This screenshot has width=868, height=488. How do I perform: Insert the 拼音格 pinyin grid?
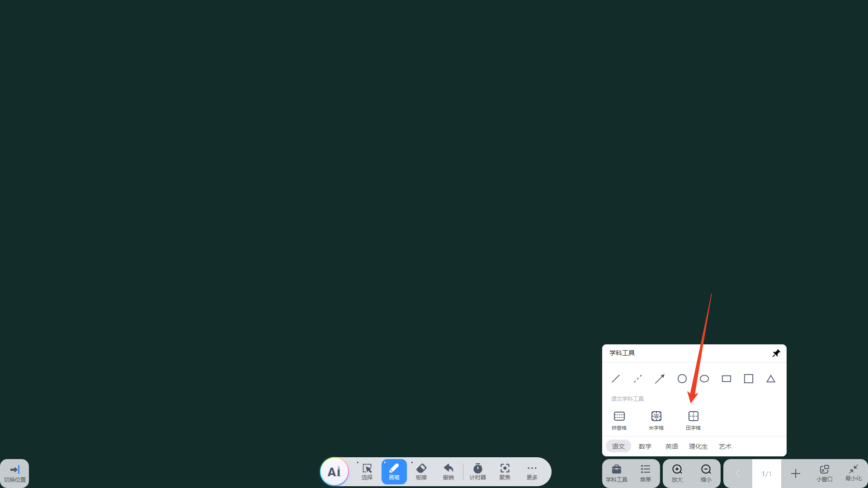pos(619,420)
